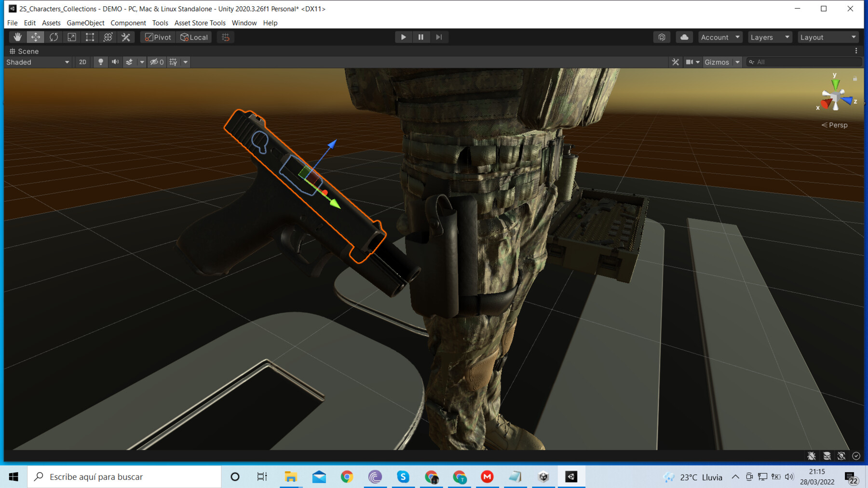The image size is (868, 488).
Task: Start Play mode
Action: [x=403, y=37]
